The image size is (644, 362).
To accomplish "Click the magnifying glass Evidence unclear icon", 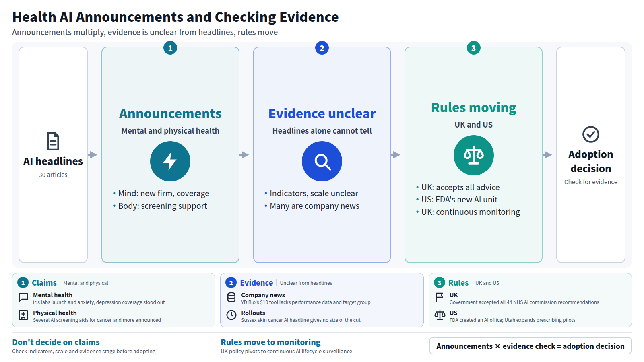I will tap(322, 161).
